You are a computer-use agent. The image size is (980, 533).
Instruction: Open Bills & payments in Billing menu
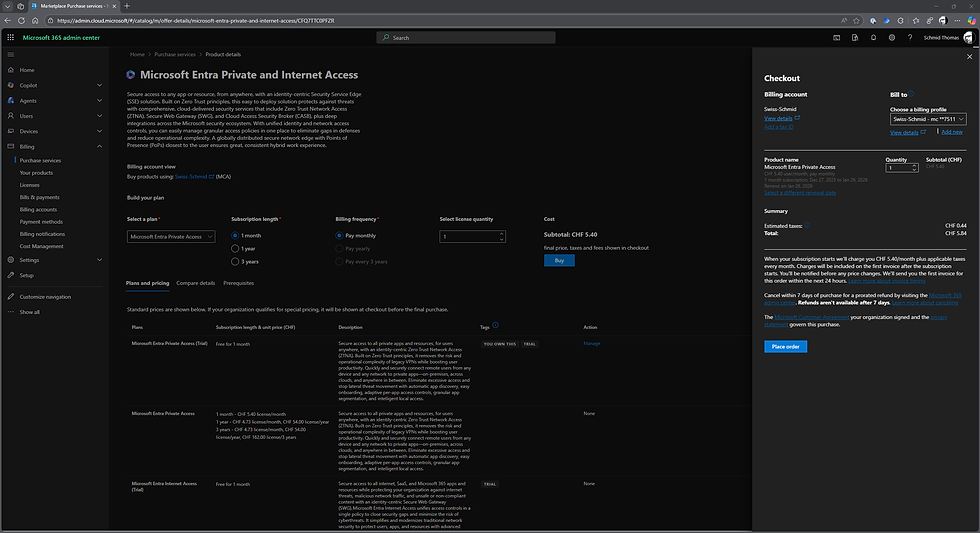tap(39, 197)
